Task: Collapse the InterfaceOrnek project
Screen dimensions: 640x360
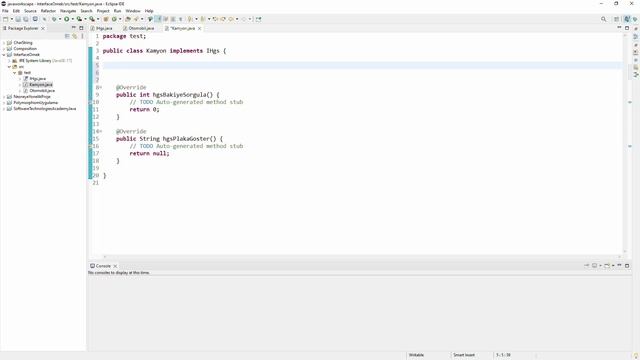Action: 4,54
